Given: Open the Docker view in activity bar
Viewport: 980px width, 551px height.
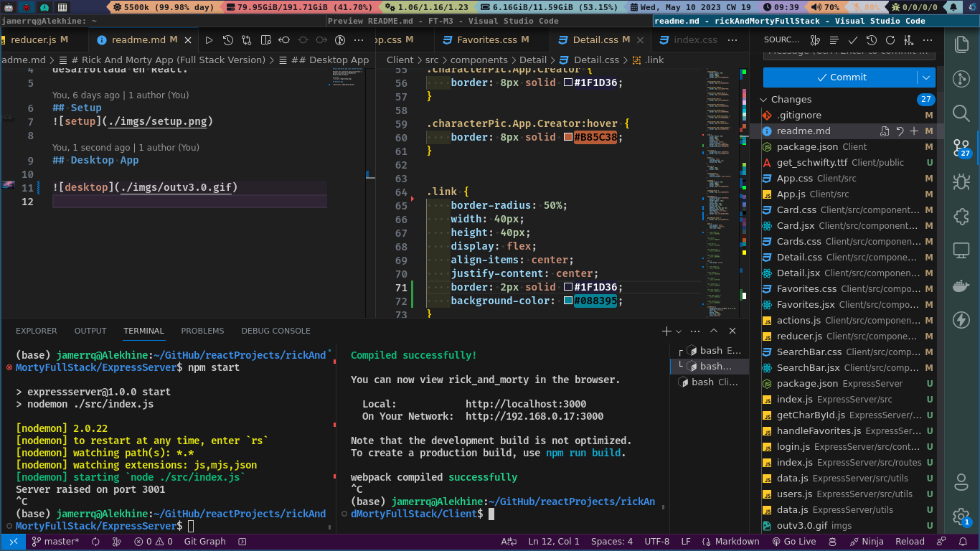Looking at the screenshot, I should pyautogui.click(x=961, y=286).
